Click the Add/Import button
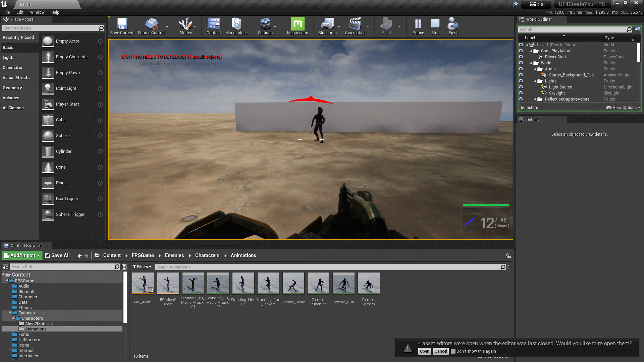Screen dimensions: 644x362 click(x=22, y=255)
